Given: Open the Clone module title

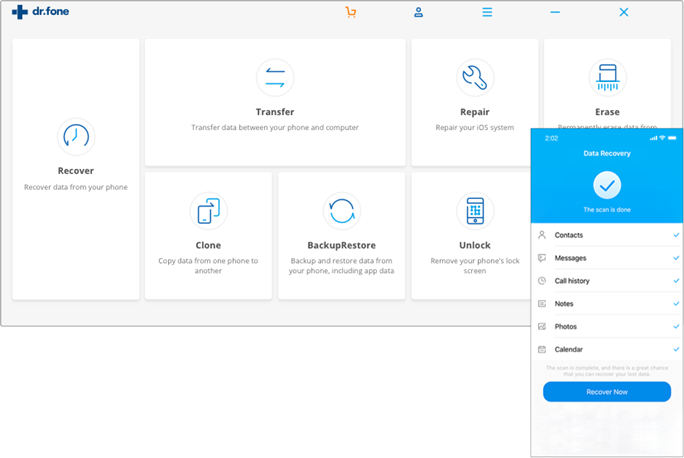Looking at the screenshot, I should pos(209,245).
